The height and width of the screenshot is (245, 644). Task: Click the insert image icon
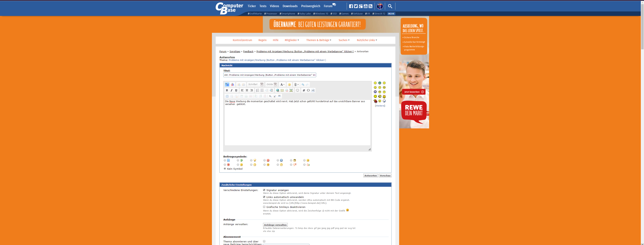tap(291, 90)
